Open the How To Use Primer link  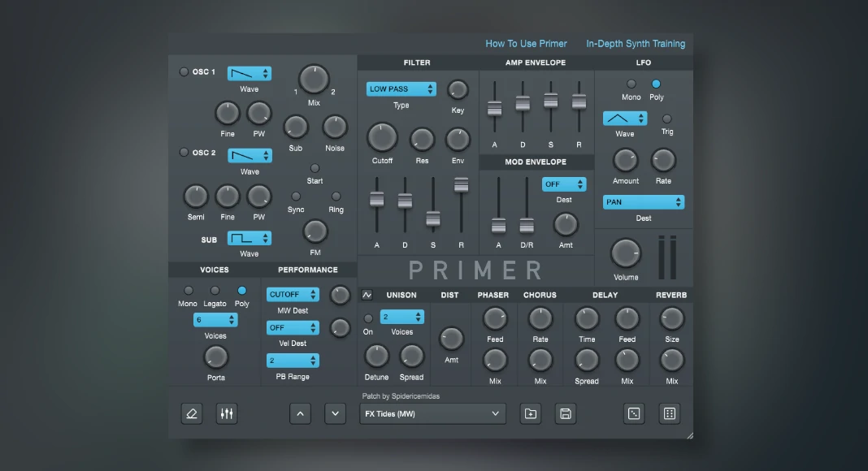pyautogui.click(x=526, y=44)
